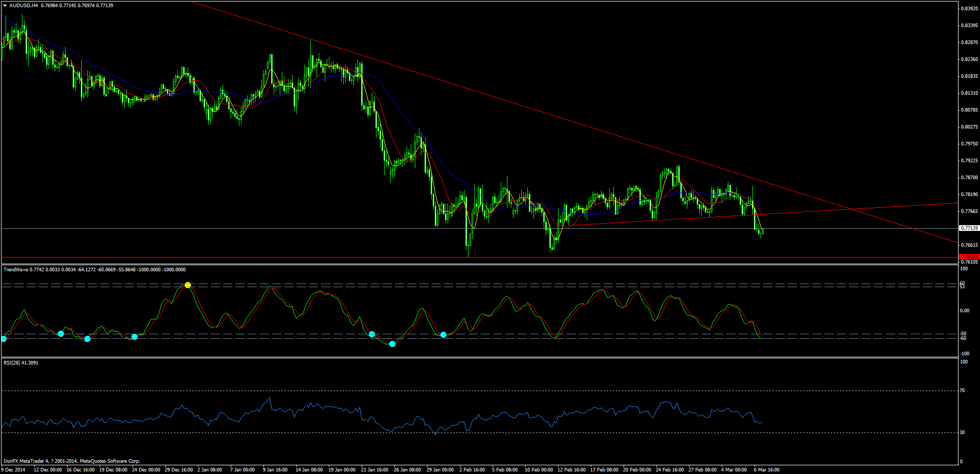Click the 0.76615 price scale label
The image size is (980, 474).
(970, 245)
